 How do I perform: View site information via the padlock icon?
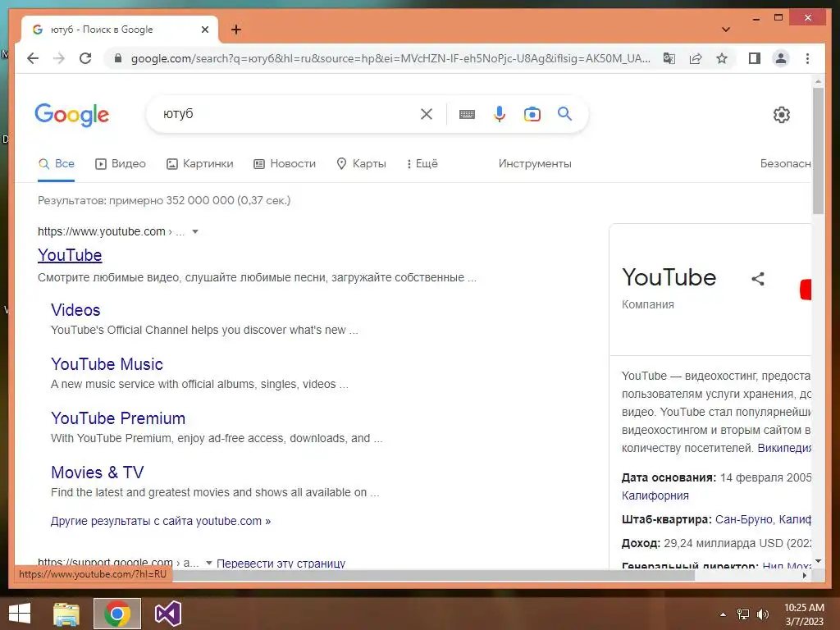pos(118,58)
